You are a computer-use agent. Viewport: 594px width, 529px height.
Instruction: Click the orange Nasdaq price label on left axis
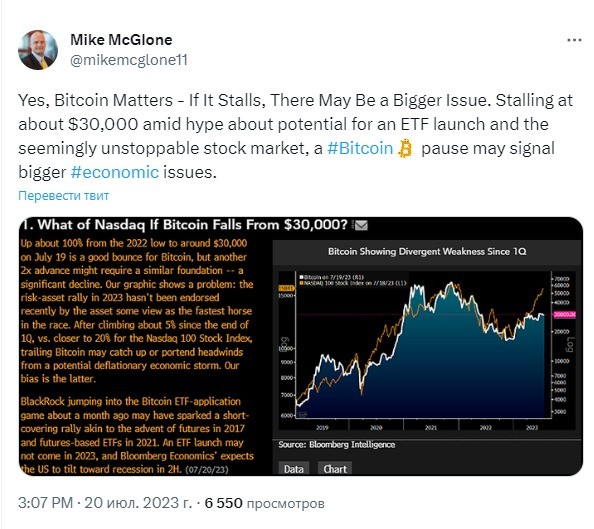click(x=286, y=288)
